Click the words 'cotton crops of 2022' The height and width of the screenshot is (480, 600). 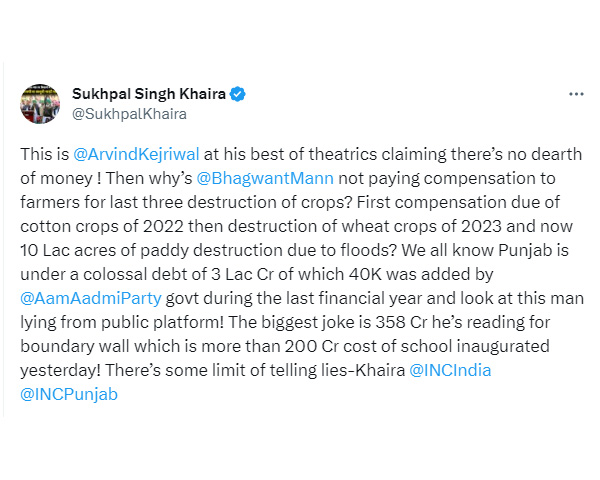coord(102,226)
